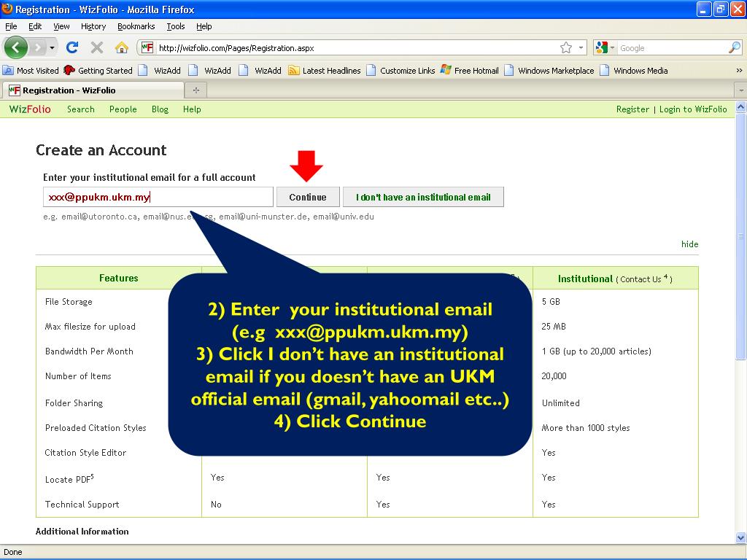The image size is (747, 560).
Task: Open the Tools menu
Action: click(x=175, y=26)
